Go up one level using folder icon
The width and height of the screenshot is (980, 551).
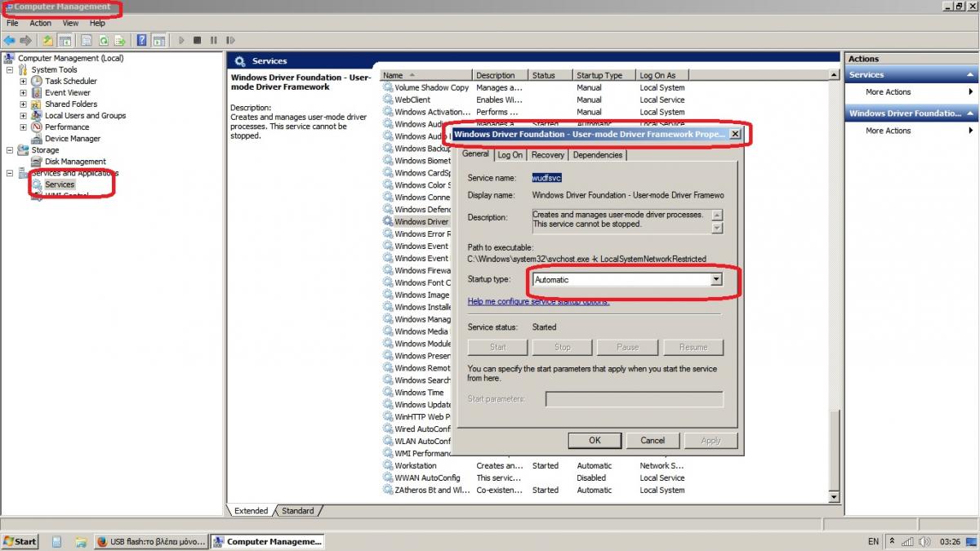(48, 40)
